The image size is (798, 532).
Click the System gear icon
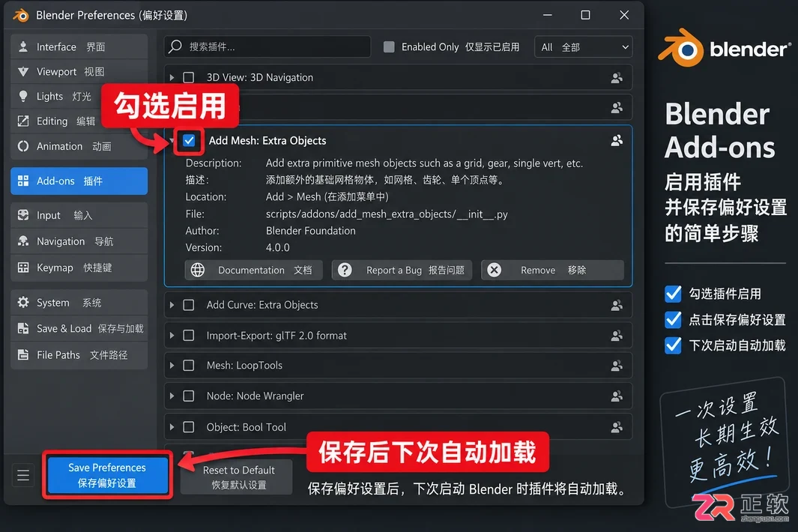23,303
